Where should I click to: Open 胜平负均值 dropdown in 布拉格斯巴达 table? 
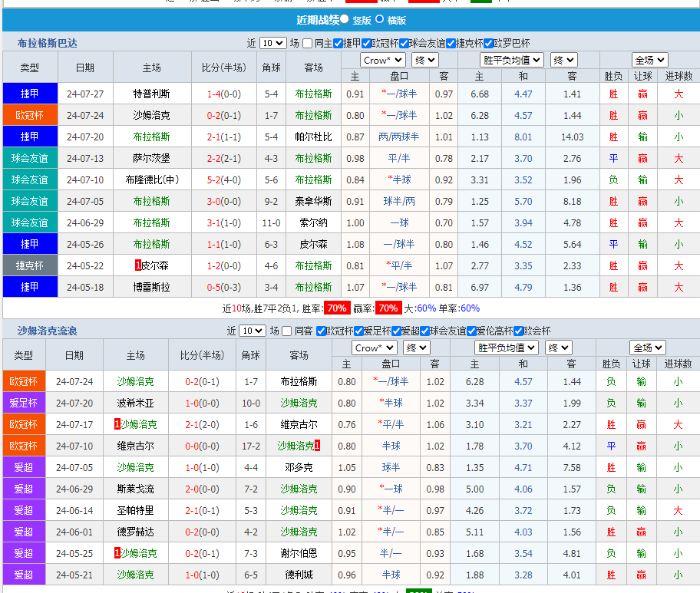point(512,60)
